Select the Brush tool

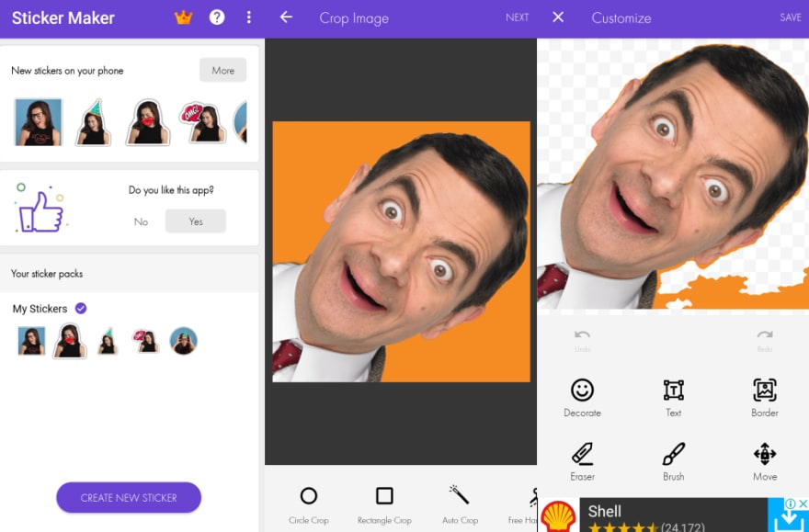coord(673,461)
